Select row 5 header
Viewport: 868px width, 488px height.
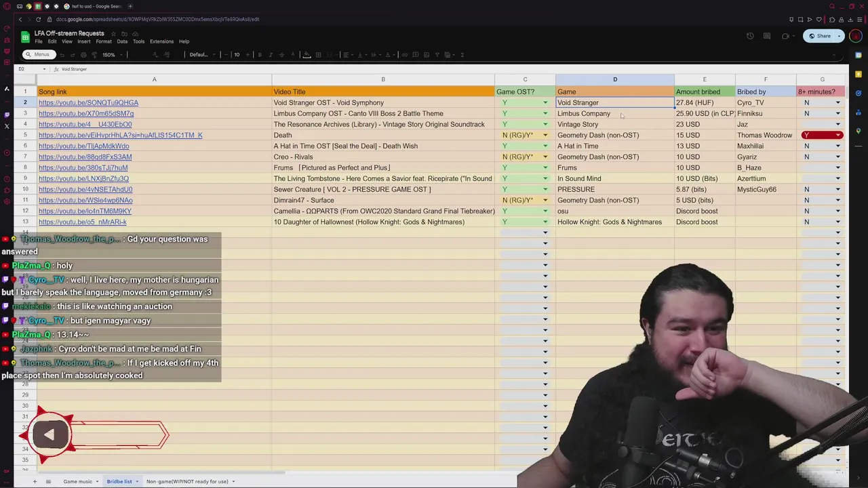coord(25,136)
